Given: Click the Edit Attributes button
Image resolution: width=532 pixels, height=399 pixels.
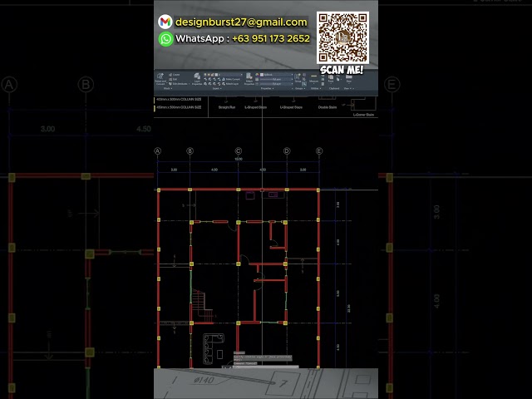Looking at the screenshot, I should point(179,83).
